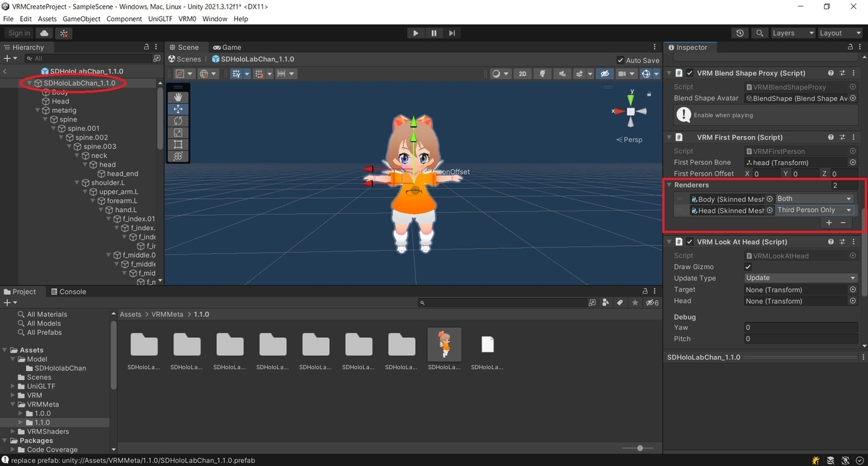The height and width of the screenshot is (466, 868).
Task: Pick object for Look At Target field
Action: (x=853, y=289)
